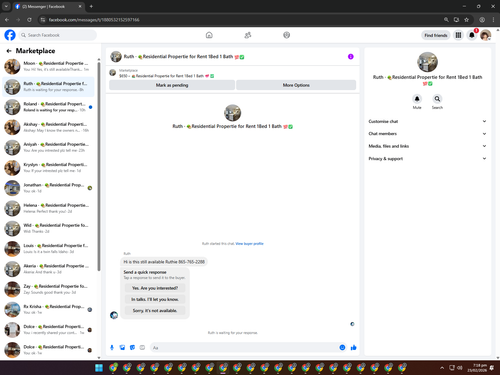Image resolution: width=500 pixels, height=375 pixels.
Task: Open a new browser tab
Action: 91,6
